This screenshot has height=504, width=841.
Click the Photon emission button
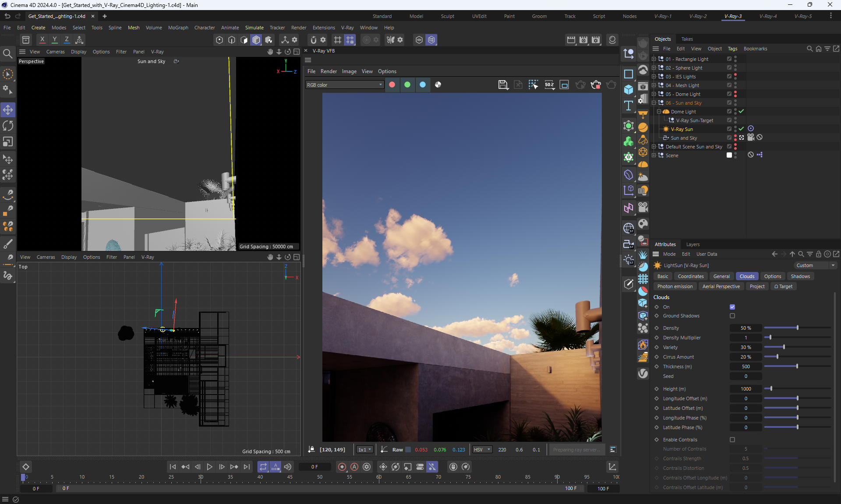(x=675, y=286)
